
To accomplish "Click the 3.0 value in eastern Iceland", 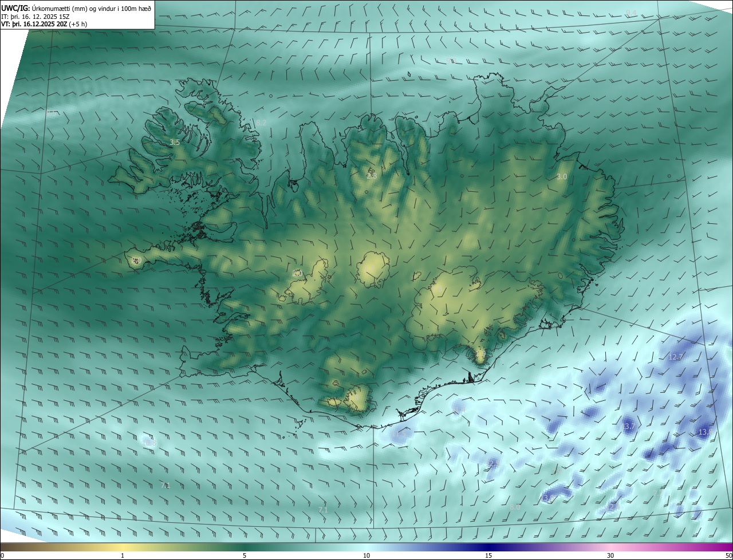I will pyautogui.click(x=562, y=177).
